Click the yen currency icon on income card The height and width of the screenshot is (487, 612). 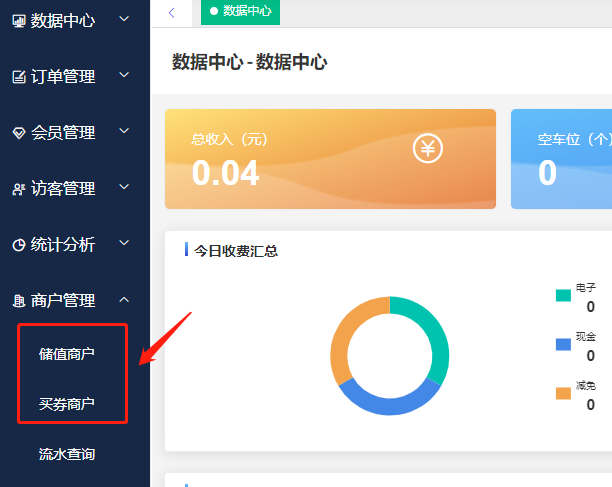pyautogui.click(x=428, y=150)
